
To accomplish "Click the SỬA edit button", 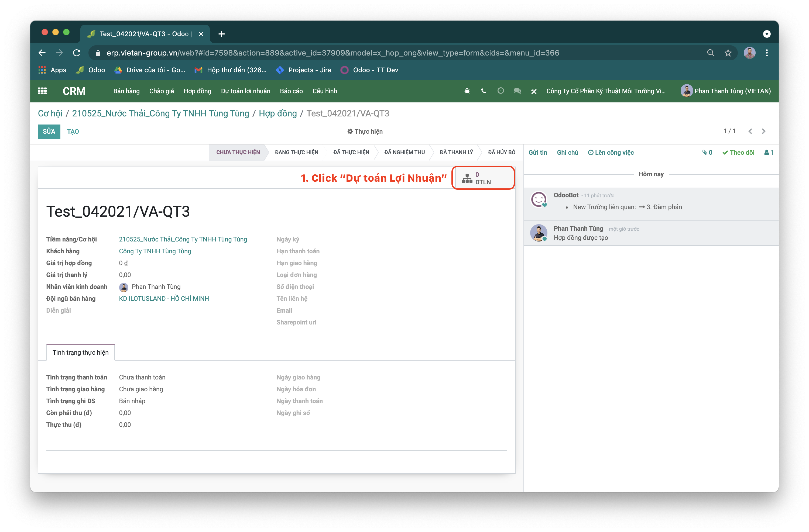I will (49, 132).
